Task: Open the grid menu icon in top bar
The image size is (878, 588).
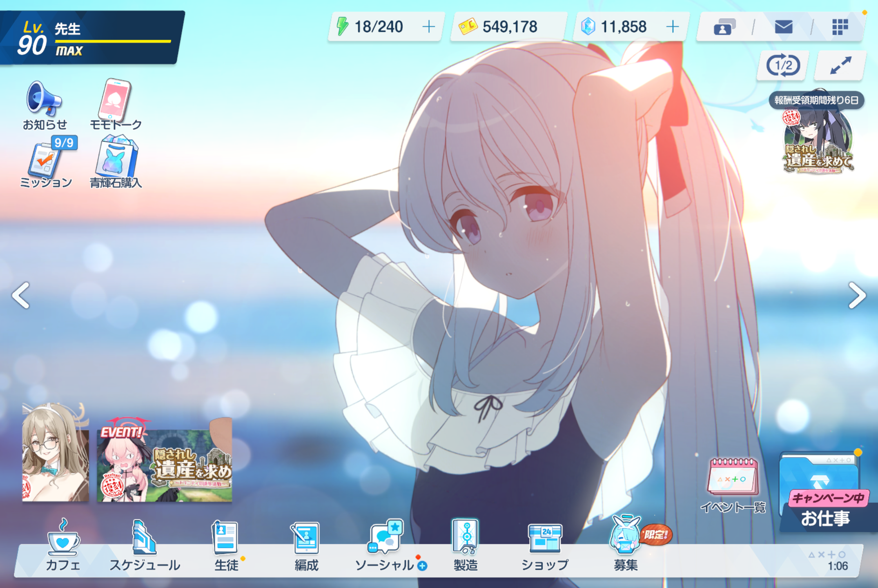Action: coord(840,27)
